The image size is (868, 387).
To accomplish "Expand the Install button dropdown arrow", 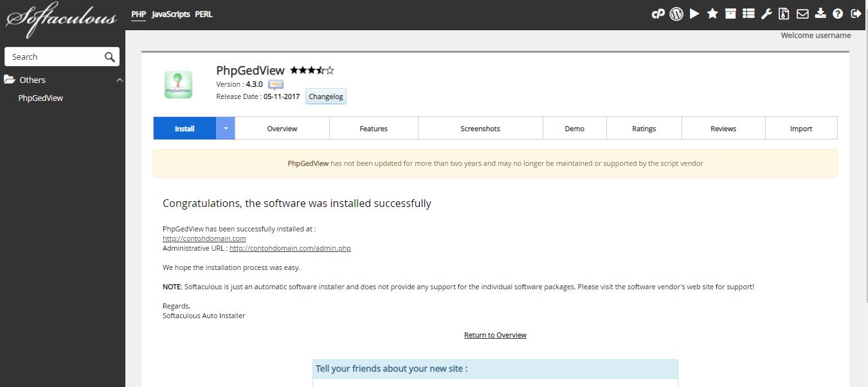I will pos(226,128).
